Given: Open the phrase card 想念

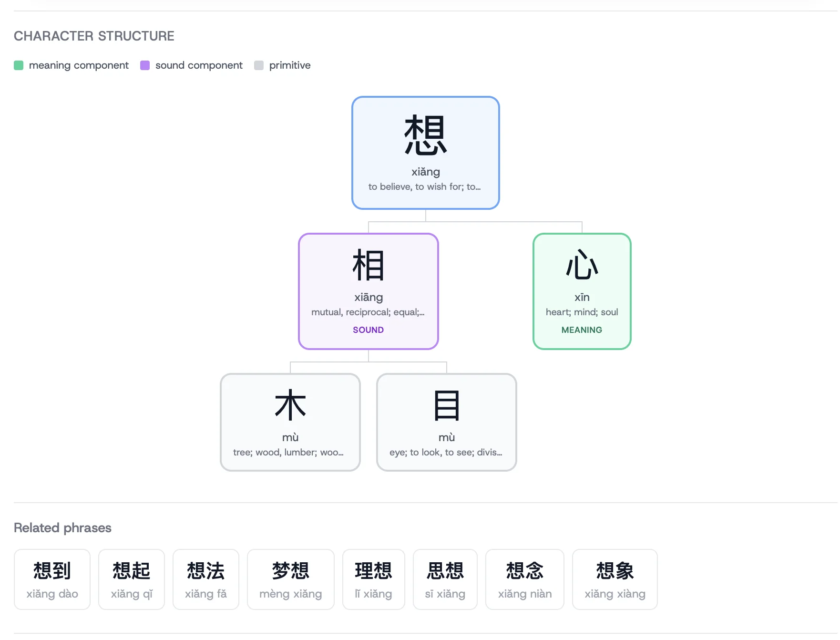Looking at the screenshot, I should [x=524, y=579].
